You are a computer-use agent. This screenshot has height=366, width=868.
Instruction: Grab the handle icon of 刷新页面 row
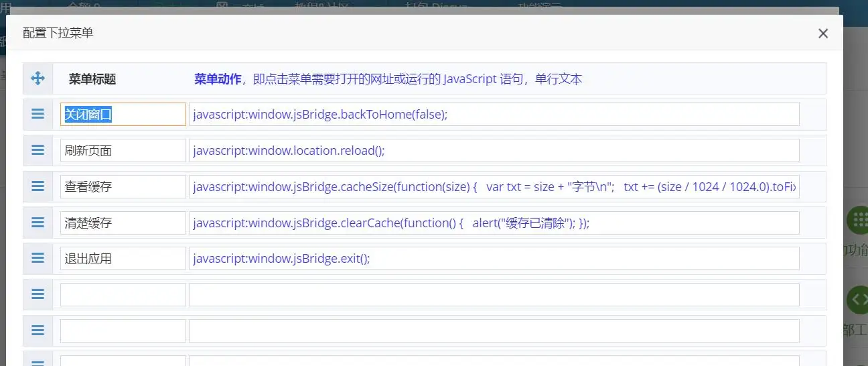point(38,150)
